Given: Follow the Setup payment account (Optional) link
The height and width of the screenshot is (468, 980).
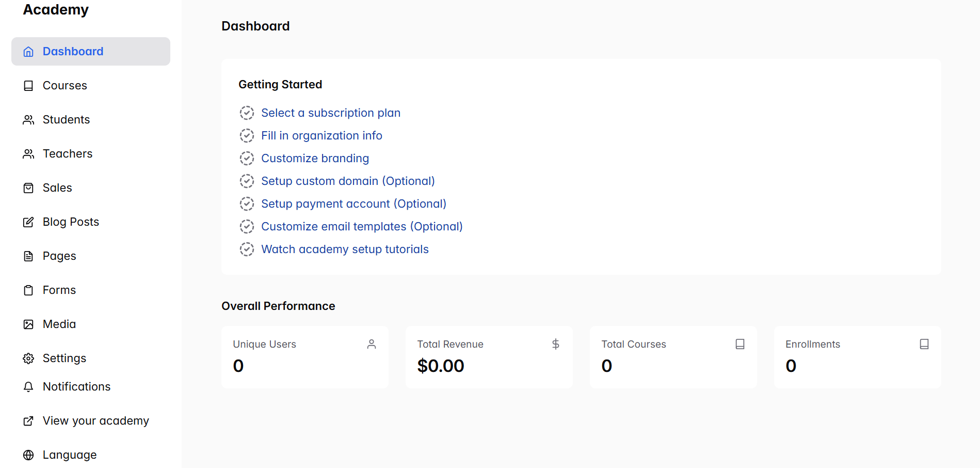Looking at the screenshot, I should [354, 204].
